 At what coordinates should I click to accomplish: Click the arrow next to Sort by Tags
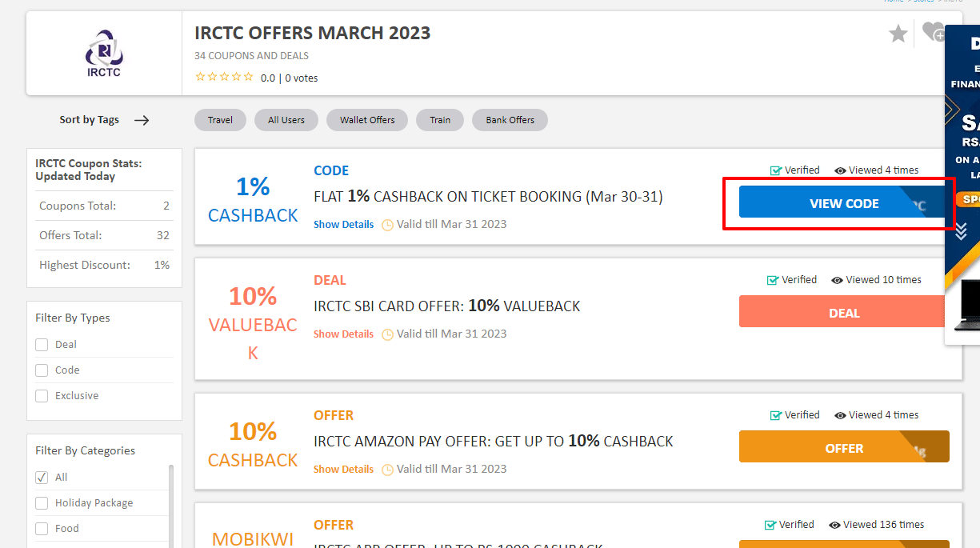142,120
